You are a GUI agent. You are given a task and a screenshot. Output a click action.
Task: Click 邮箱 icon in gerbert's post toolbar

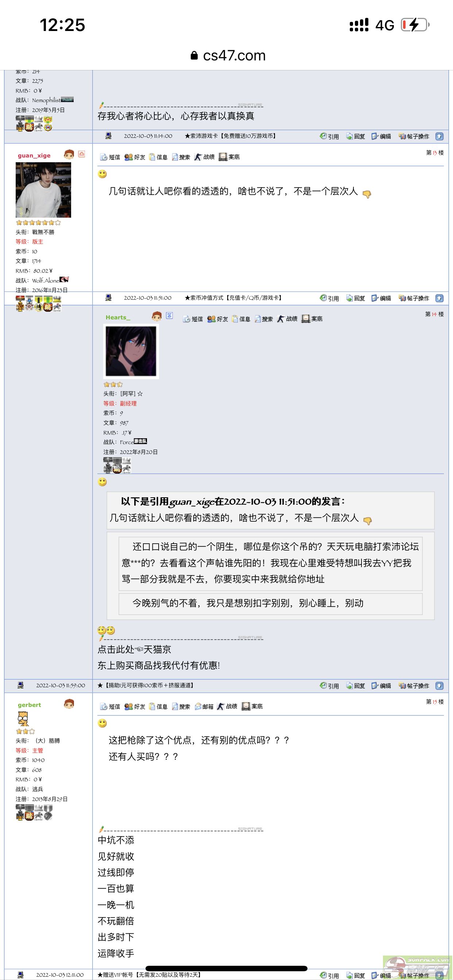tap(204, 706)
